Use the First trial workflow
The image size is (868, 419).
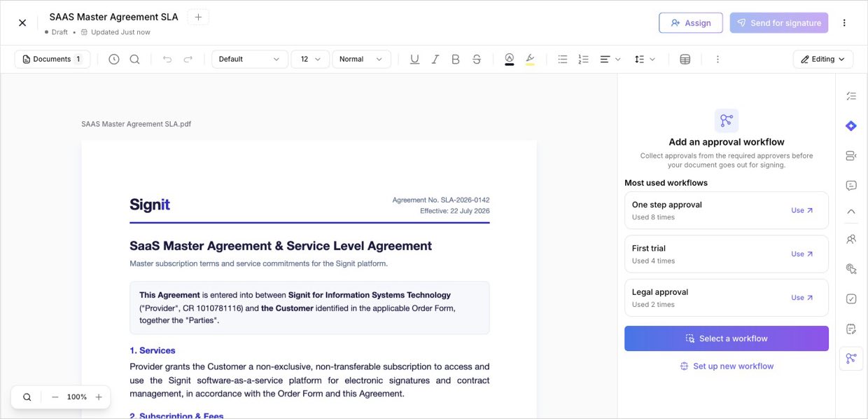802,254
